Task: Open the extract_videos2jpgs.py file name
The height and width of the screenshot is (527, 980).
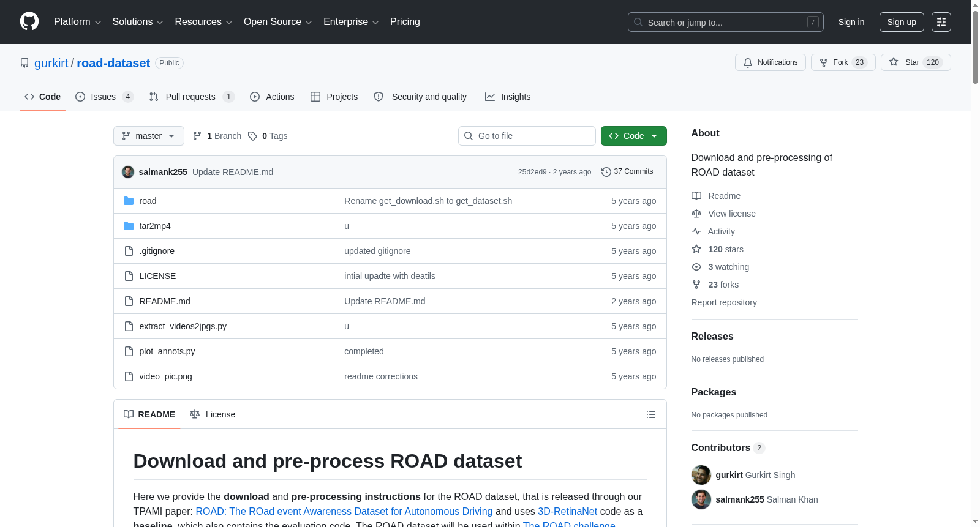Action: coord(183,326)
